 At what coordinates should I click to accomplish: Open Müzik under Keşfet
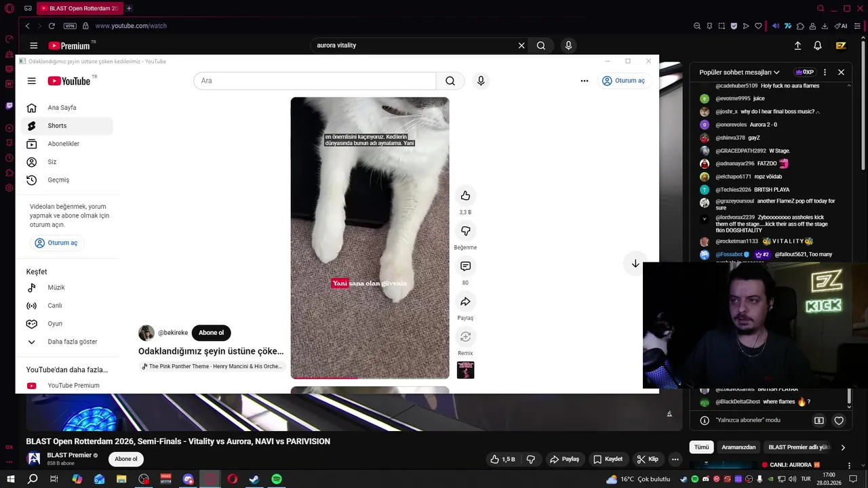pyautogui.click(x=66, y=287)
